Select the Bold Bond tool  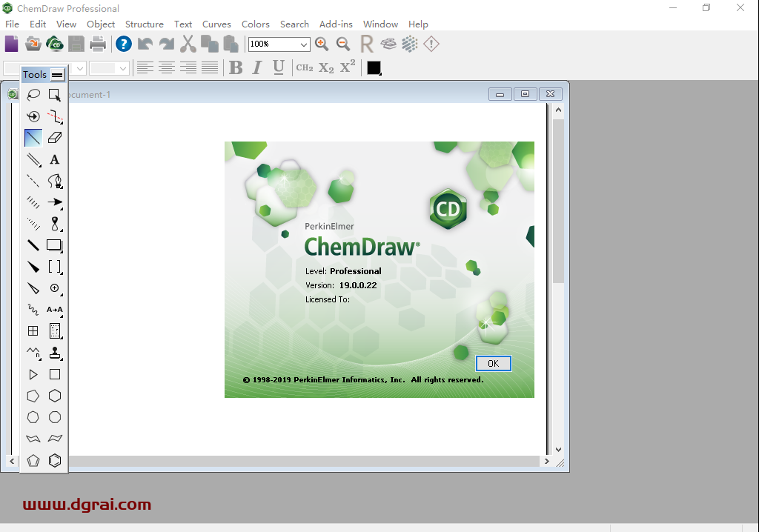click(x=33, y=245)
